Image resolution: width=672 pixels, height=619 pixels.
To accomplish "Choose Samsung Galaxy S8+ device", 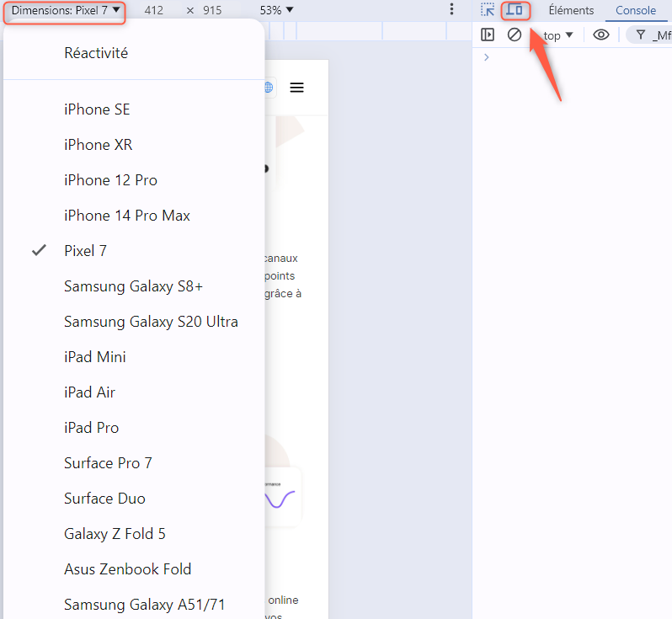I will click(134, 286).
